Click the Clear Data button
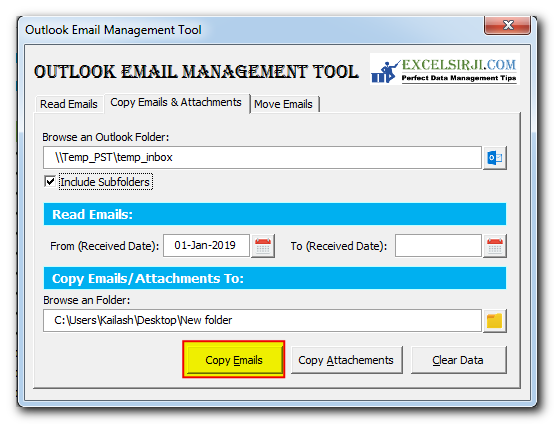The image size is (554, 424). 458,360
